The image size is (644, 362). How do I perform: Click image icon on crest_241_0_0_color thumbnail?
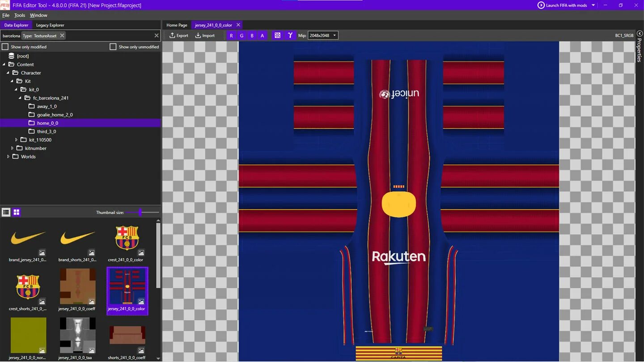[x=141, y=253]
